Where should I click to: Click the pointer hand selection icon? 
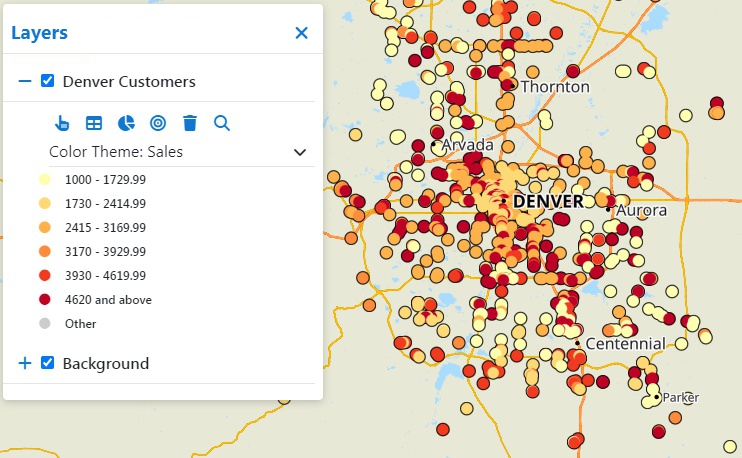pos(62,123)
